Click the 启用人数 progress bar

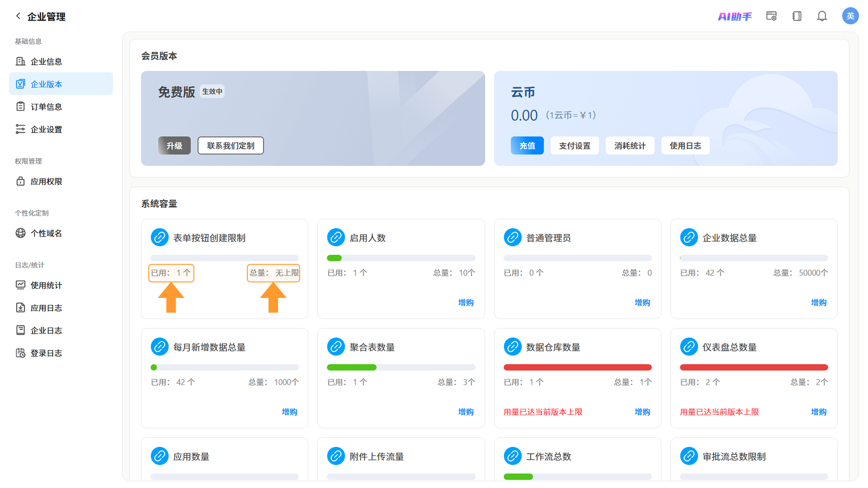point(401,258)
